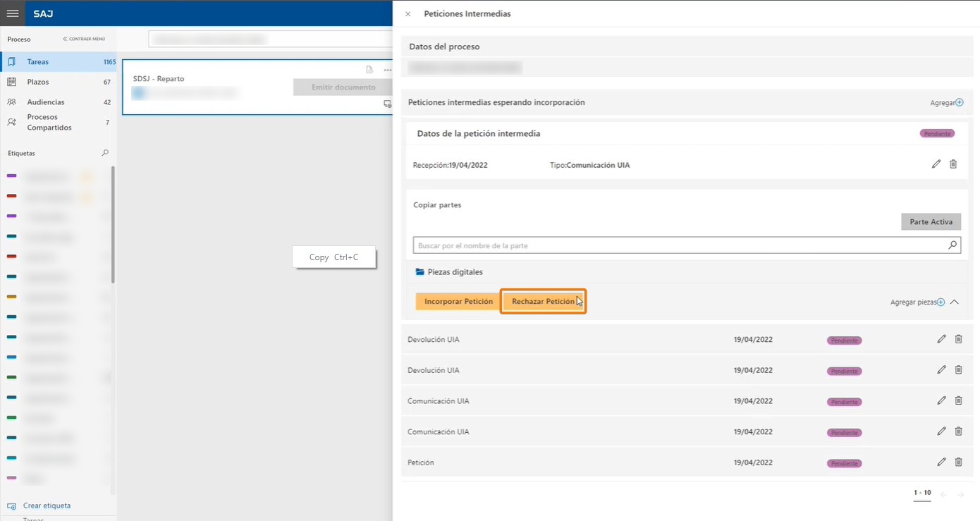The image size is (980, 521).
Task: Click the Copiar partes label
Action: point(437,205)
